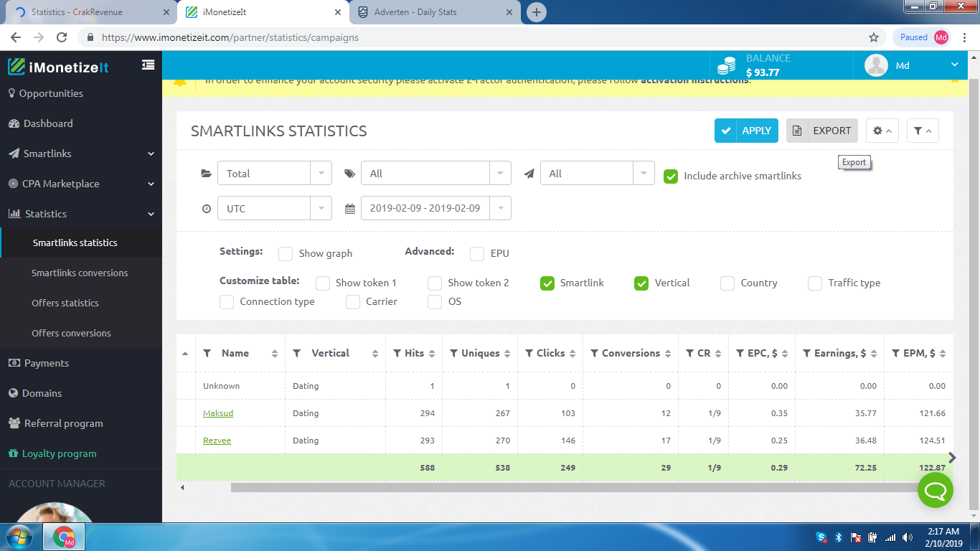
Task: Open a new Chrome tab
Action: coord(536,12)
